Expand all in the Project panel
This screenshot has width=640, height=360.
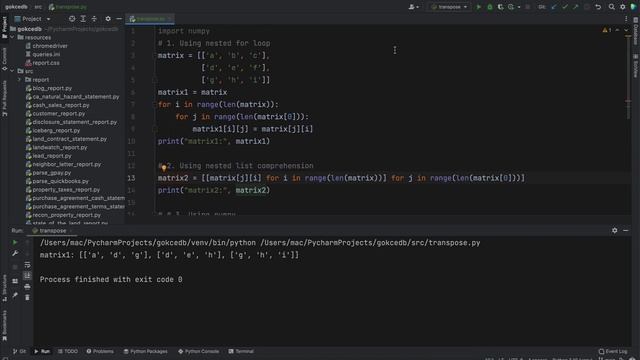(83, 19)
